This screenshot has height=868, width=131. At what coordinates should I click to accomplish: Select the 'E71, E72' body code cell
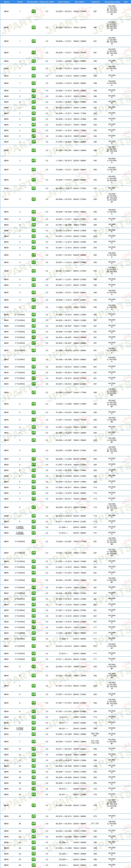click(x=95, y=823)
